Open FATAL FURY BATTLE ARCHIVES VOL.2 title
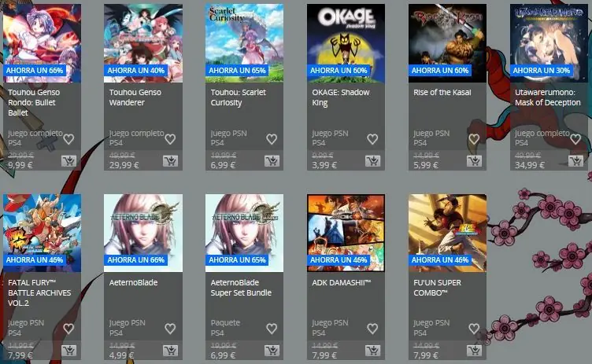The width and height of the screenshot is (592, 364). click(x=39, y=292)
